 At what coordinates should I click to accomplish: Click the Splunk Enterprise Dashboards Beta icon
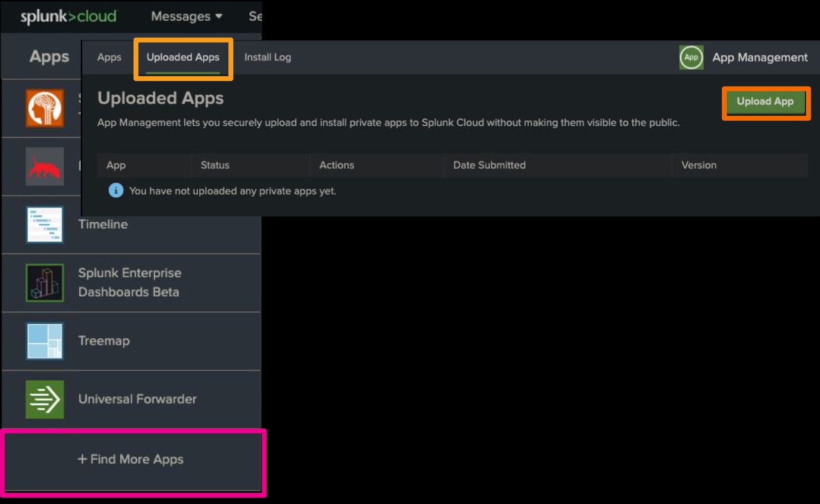coord(45,283)
